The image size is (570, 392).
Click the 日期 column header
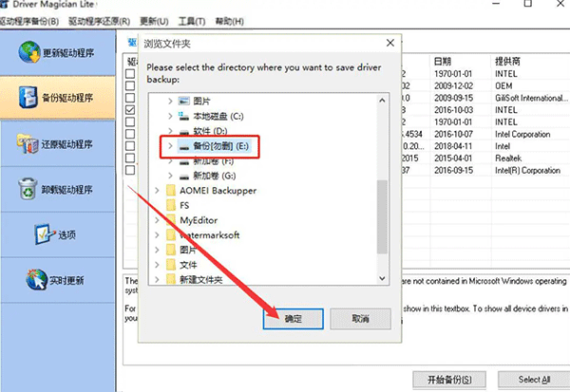(x=443, y=62)
